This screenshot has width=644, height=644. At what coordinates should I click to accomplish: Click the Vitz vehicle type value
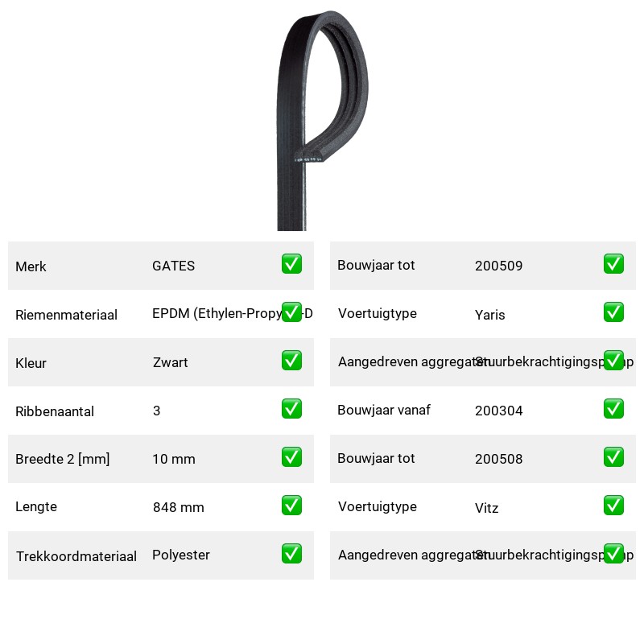pyautogui.click(x=486, y=508)
